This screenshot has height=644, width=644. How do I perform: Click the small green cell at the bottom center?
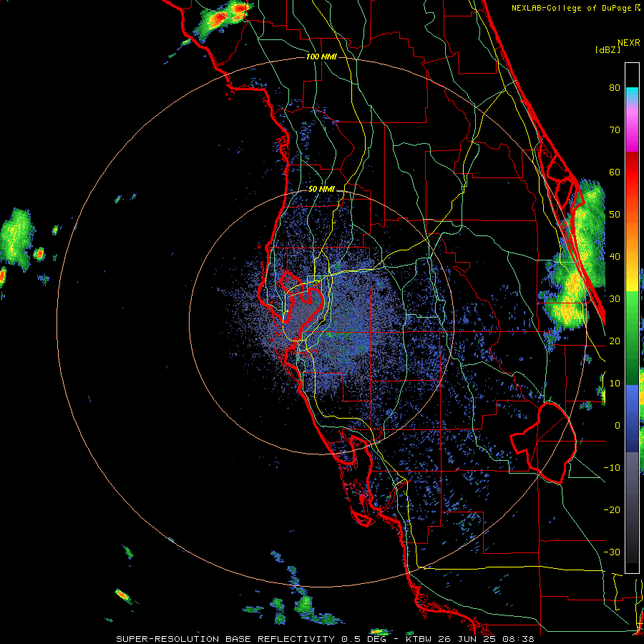(x=305, y=603)
